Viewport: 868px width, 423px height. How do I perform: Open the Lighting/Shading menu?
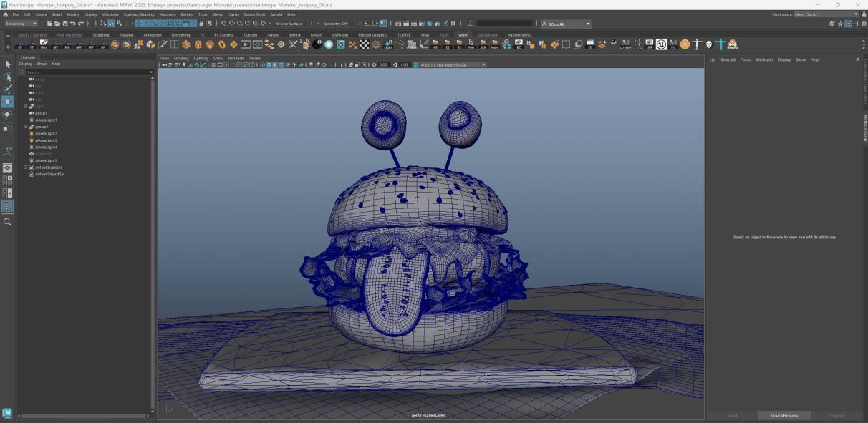point(138,14)
